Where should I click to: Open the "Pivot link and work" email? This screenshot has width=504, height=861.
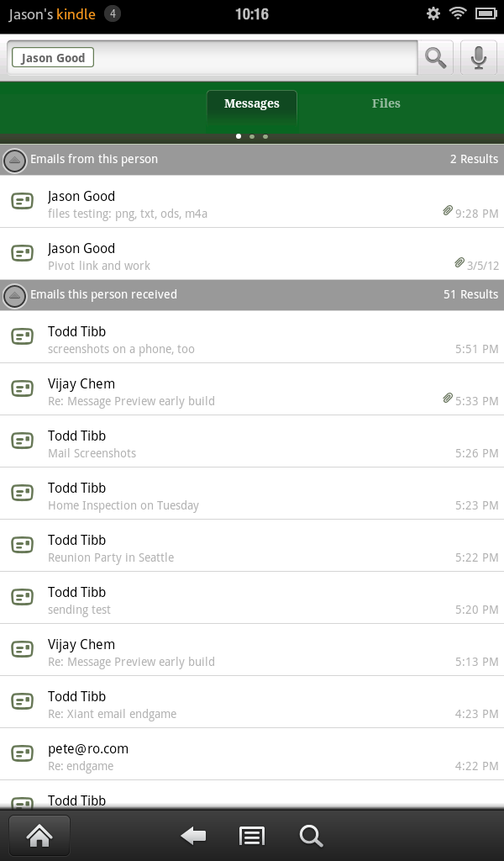252,256
